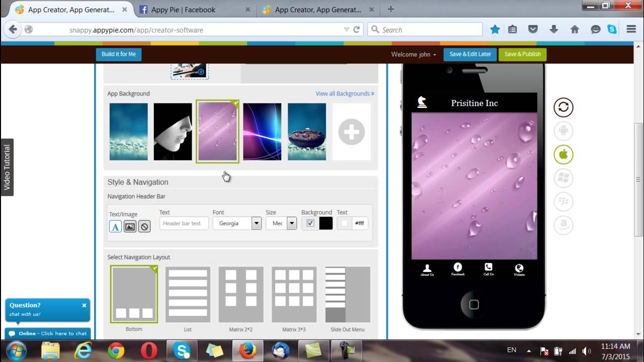Click Online - Click here to chat
Image resolution: width=644 pixels, height=362 pixels.
point(48,333)
